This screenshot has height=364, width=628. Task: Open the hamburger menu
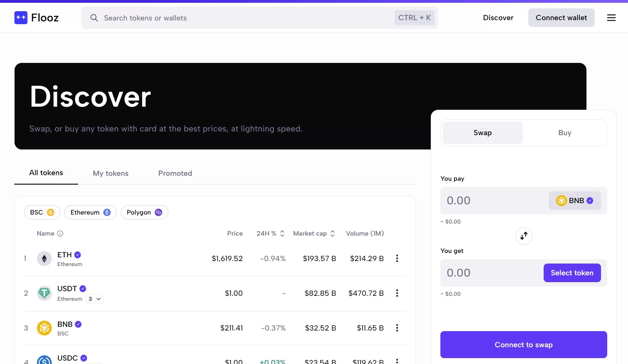click(x=611, y=18)
